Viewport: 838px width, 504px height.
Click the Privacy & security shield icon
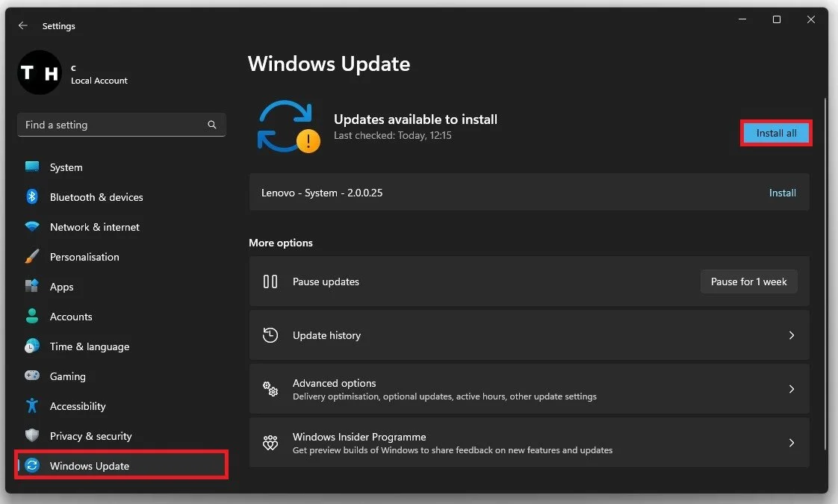tap(32, 435)
